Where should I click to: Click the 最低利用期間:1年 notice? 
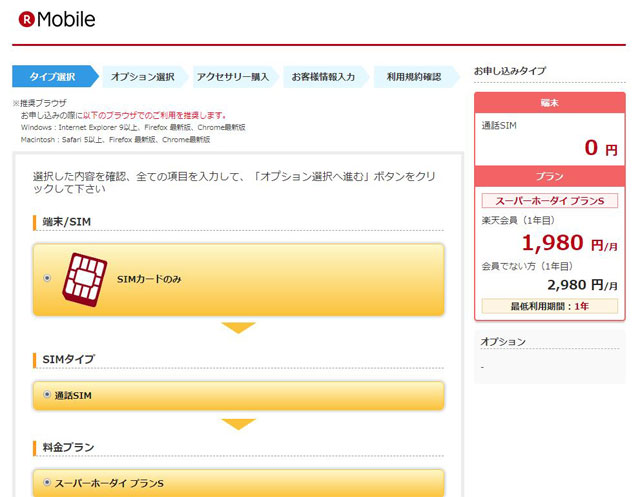tap(550, 306)
